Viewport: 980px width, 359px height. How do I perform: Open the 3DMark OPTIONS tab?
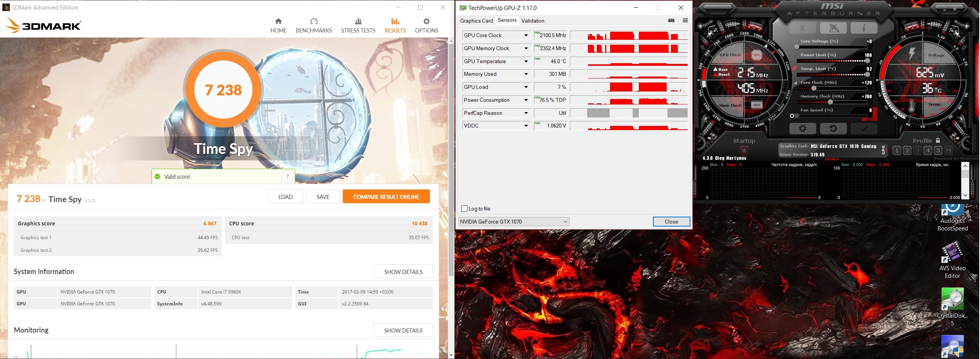coord(427,26)
